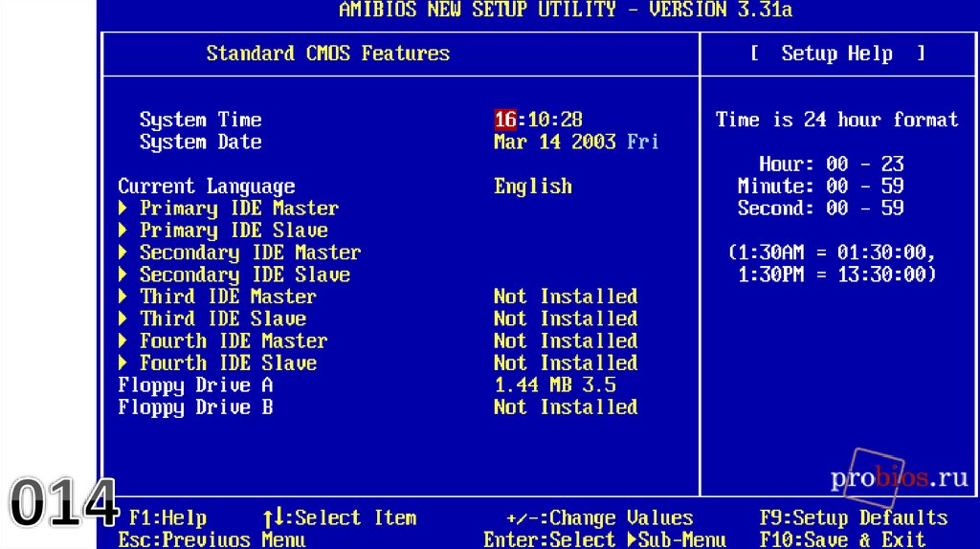Expand the Fourth IDE Master arrow
980x549 pixels.
(123, 340)
